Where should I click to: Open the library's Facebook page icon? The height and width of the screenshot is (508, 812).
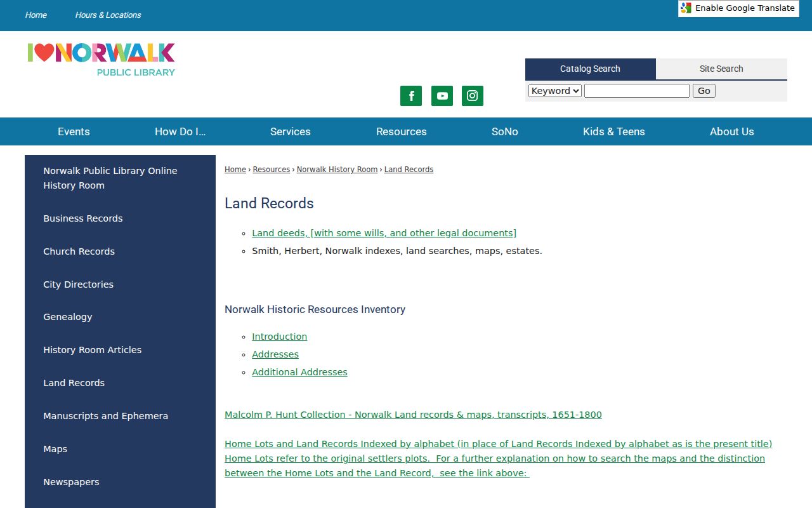411,96
